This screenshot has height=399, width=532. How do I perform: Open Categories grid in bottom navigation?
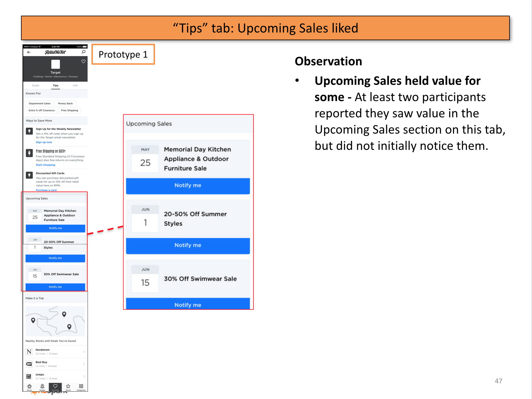pos(81,387)
